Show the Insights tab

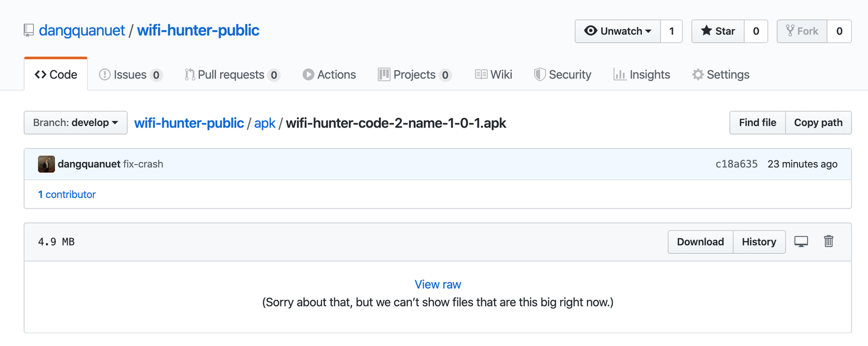pyautogui.click(x=642, y=75)
